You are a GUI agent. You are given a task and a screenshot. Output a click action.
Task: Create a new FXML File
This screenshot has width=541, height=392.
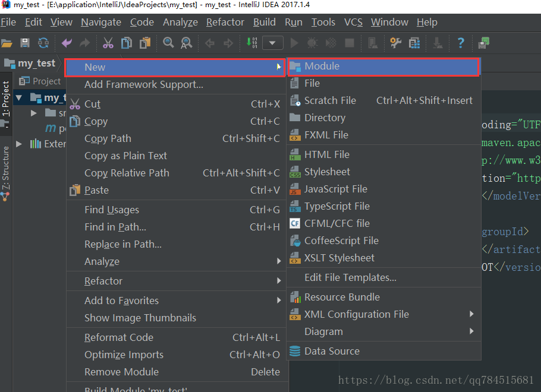[383, 135]
